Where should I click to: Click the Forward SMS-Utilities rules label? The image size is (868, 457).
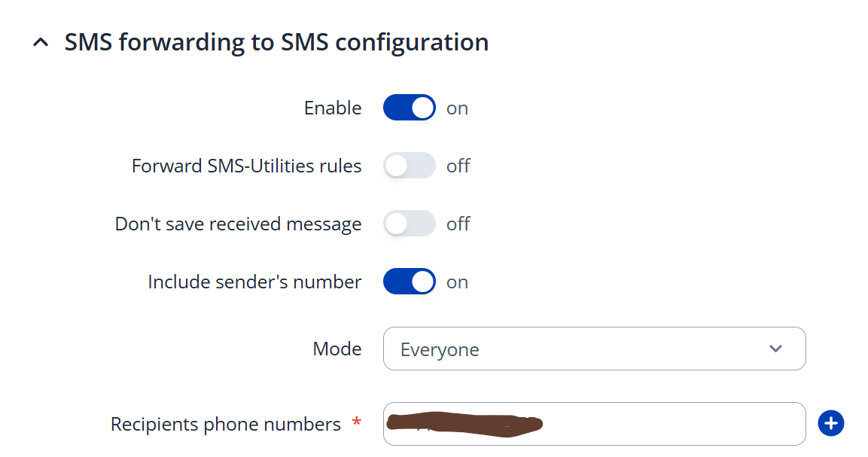[246, 166]
